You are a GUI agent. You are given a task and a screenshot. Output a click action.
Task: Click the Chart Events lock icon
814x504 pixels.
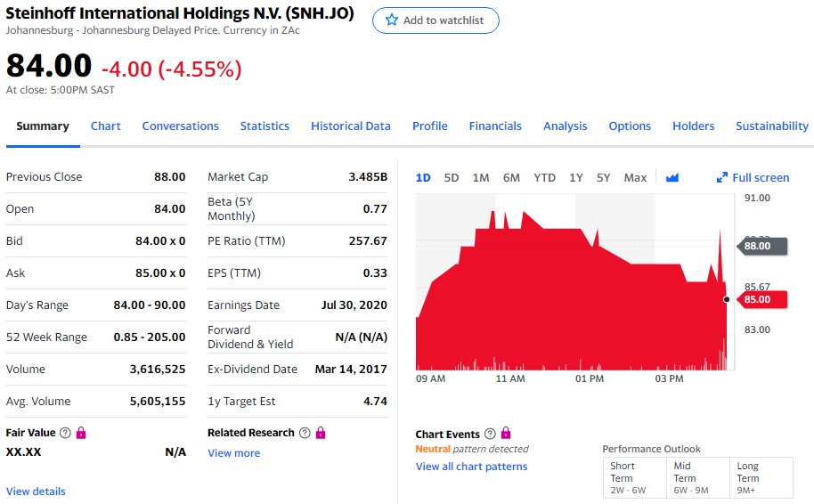tap(506, 433)
